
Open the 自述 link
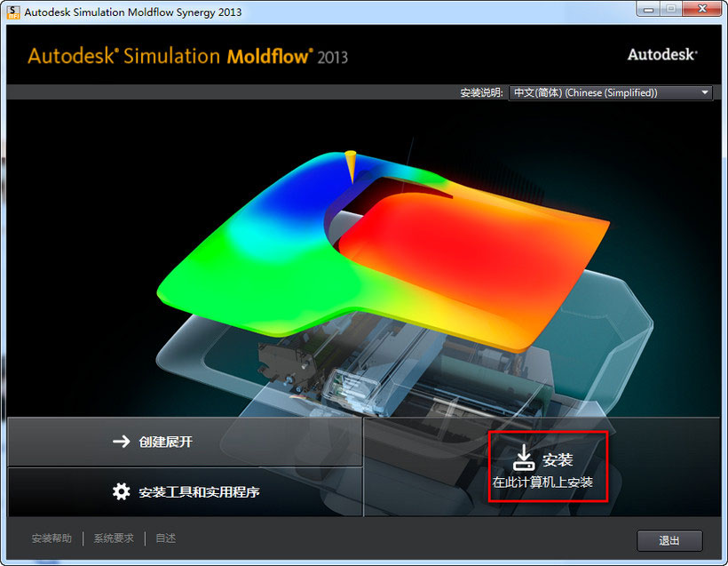[x=165, y=538]
